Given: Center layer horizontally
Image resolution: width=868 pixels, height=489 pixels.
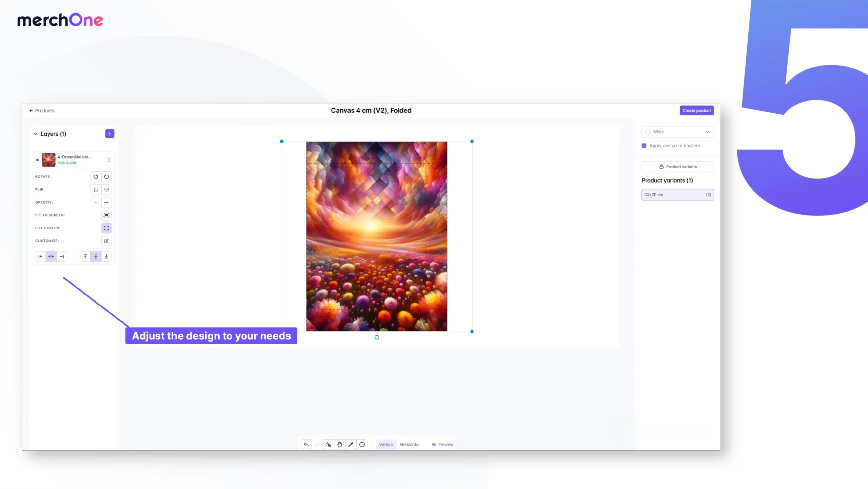Looking at the screenshot, I should point(51,257).
